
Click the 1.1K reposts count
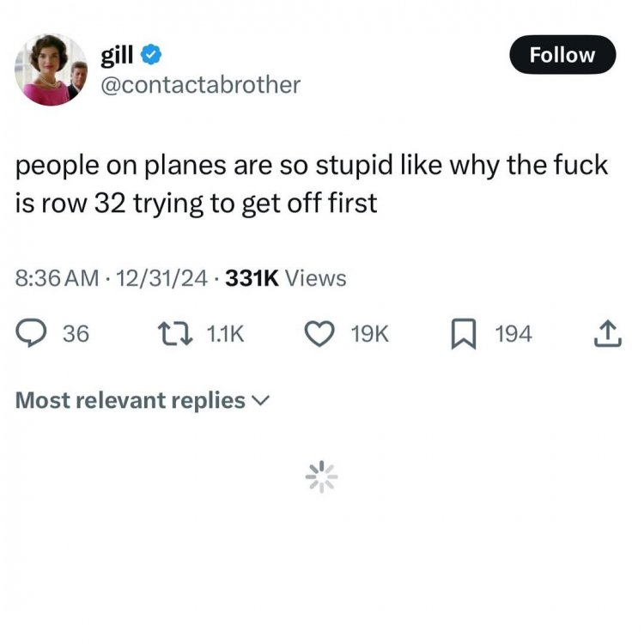click(x=227, y=334)
